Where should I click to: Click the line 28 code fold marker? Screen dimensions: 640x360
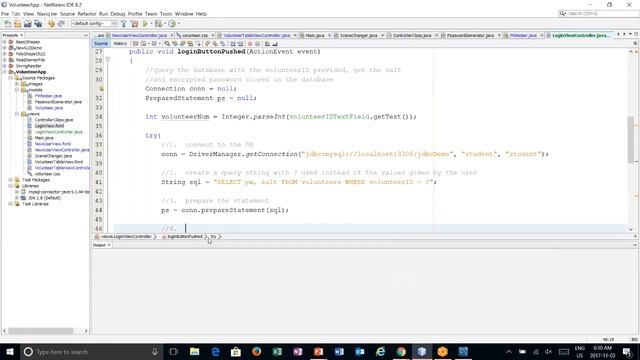[108, 60]
